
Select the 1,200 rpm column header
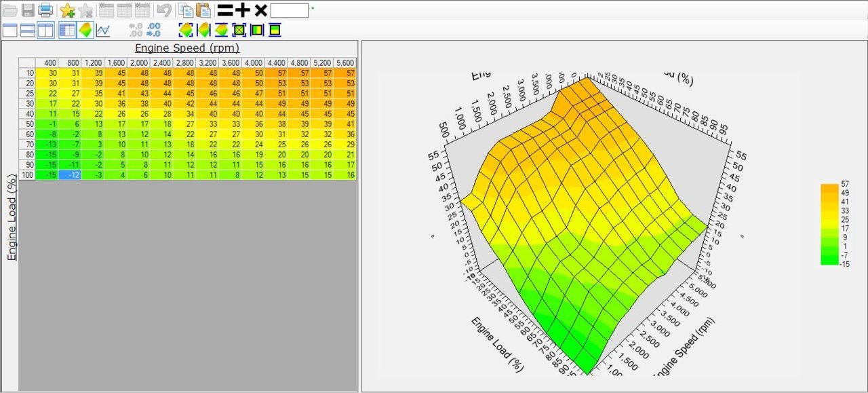coord(93,63)
